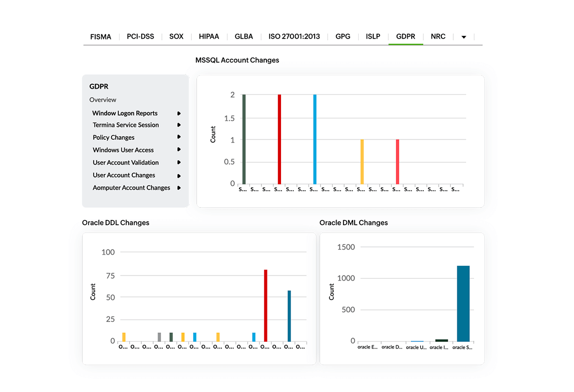Expand the Termina Service Session arrow
This screenshot has width=574, height=392.
(x=179, y=125)
